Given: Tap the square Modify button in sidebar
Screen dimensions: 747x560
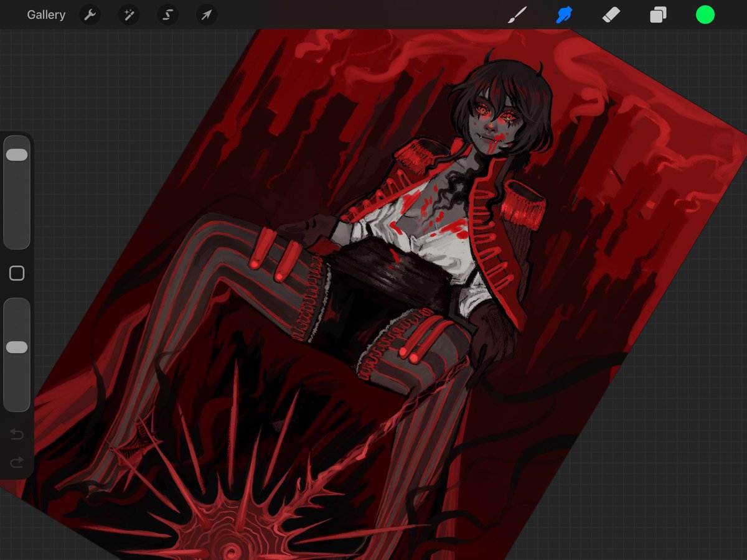Looking at the screenshot, I should tap(17, 273).
